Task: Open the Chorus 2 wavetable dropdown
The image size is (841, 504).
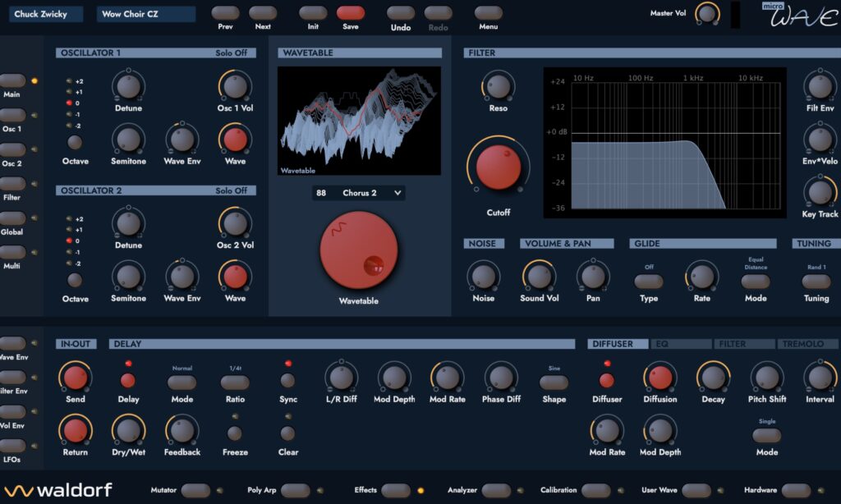Action: coord(358,193)
